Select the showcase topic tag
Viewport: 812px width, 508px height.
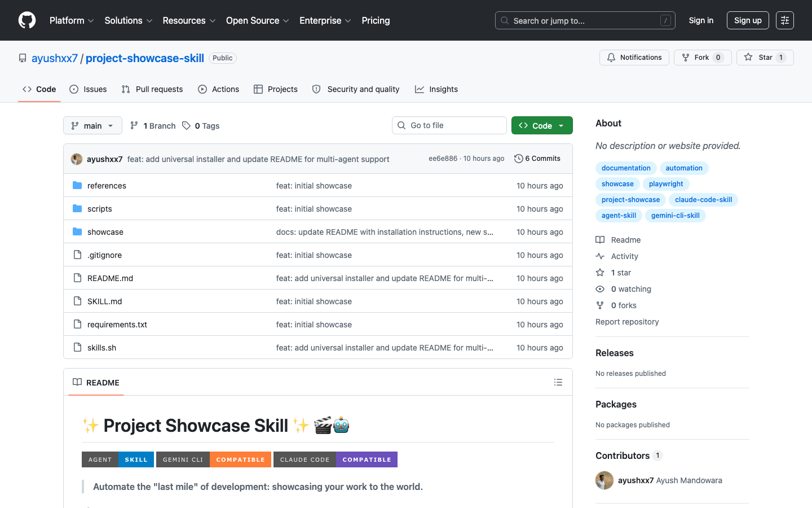(x=617, y=184)
